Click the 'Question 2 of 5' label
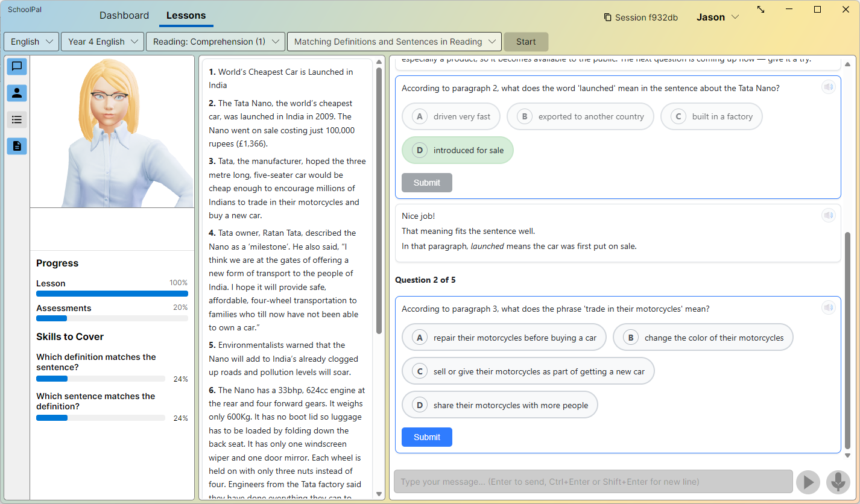860x504 pixels. (426, 280)
